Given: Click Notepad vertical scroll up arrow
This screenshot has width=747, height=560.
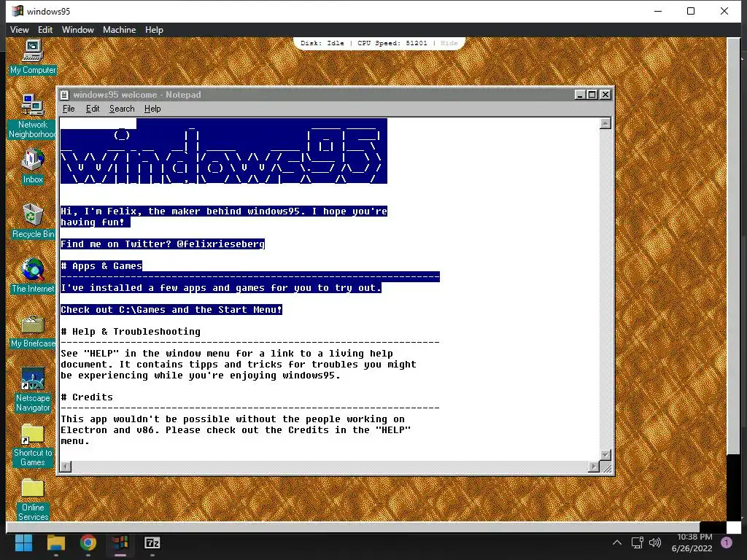Looking at the screenshot, I should 605,123.
